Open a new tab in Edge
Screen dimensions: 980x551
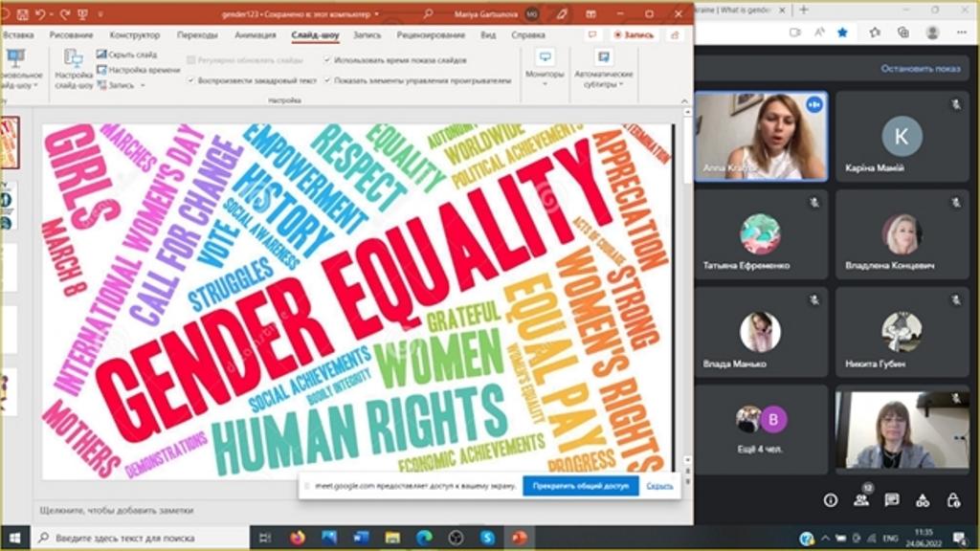point(804,10)
